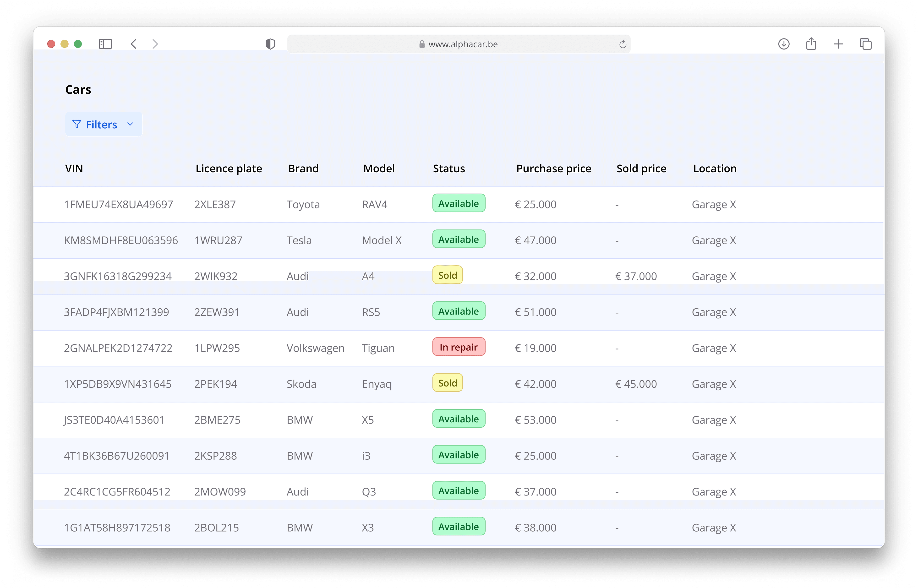The width and height of the screenshot is (918, 588).
Task: Sort by the Sold price column header
Action: (641, 168)
